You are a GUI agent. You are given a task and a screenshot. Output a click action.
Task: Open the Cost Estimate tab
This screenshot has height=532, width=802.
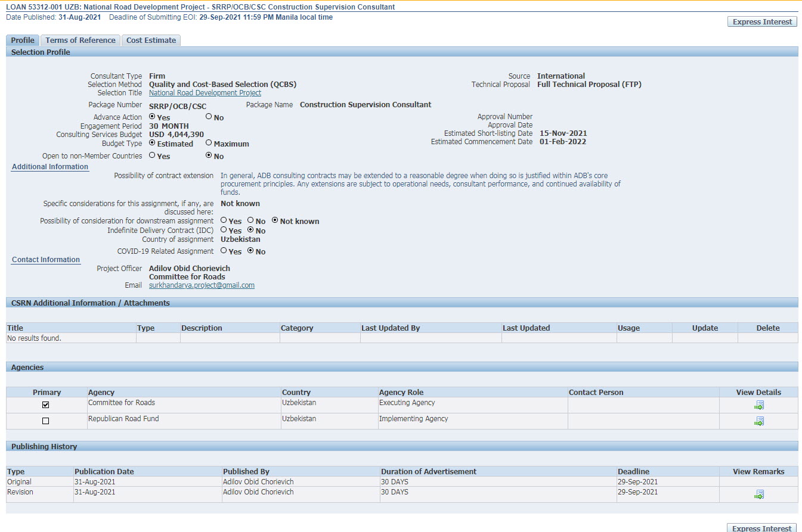pos(151,41)
